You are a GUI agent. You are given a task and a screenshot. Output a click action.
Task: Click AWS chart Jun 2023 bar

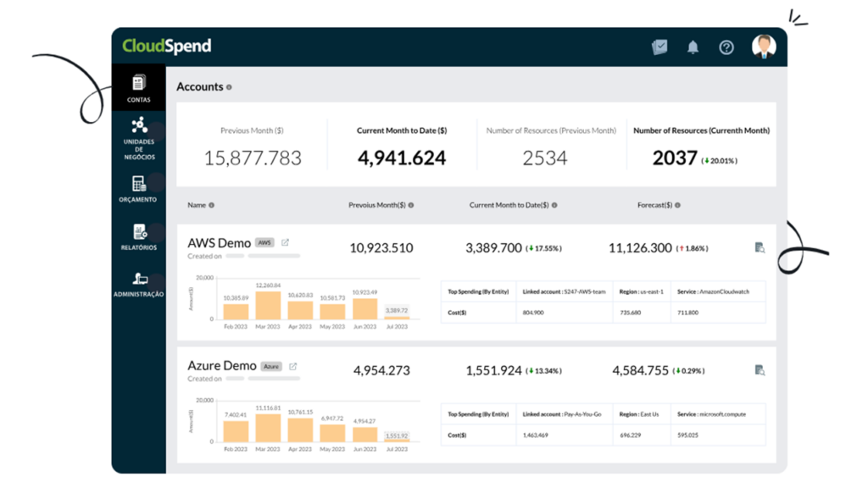point(364,309)
